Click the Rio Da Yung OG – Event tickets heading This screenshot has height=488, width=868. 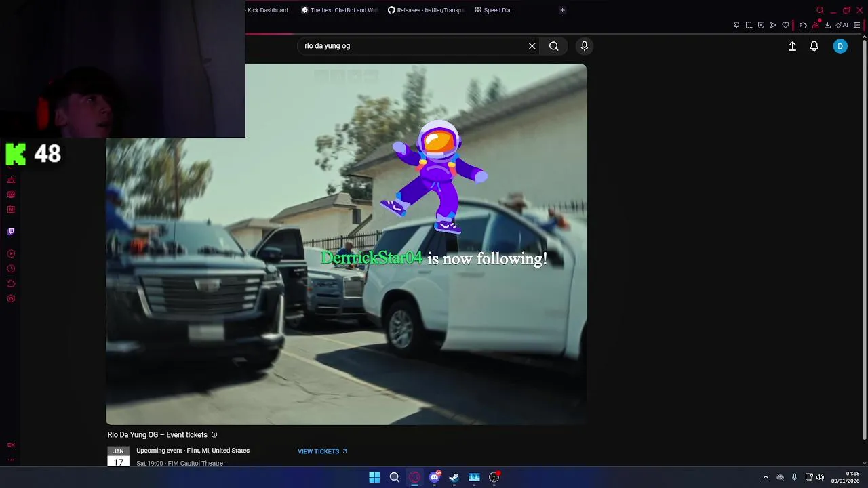coord(157,435)
